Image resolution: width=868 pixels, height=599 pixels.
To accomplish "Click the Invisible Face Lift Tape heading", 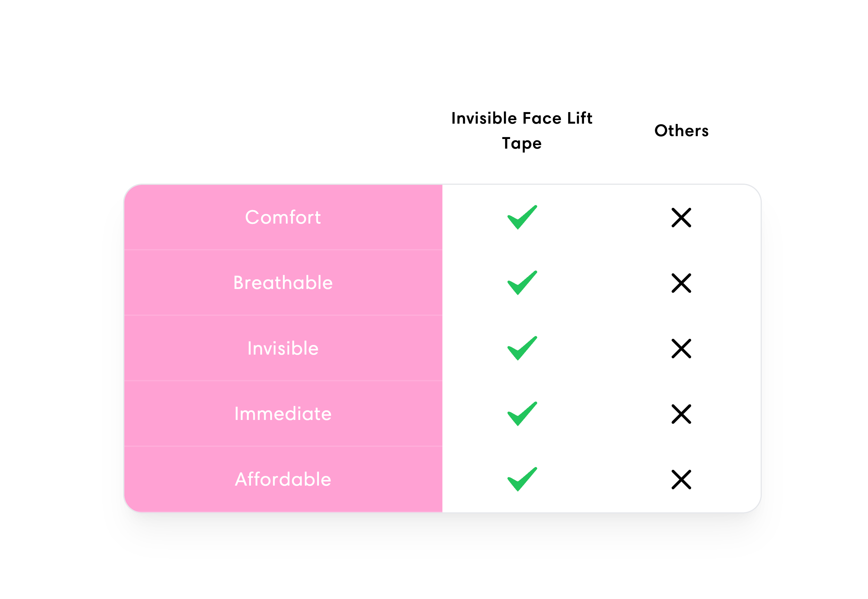I will pyautogui.click(x=522, y=131).
